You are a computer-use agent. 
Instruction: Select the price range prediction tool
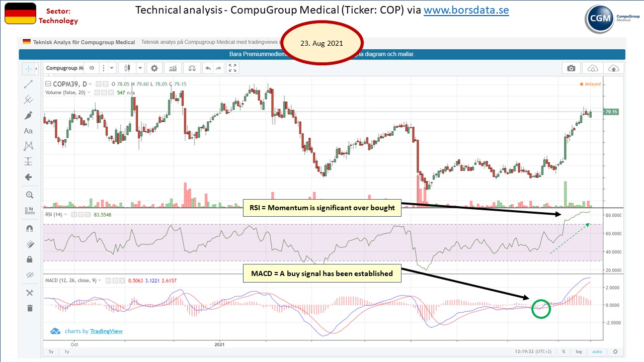pos(28,161)
